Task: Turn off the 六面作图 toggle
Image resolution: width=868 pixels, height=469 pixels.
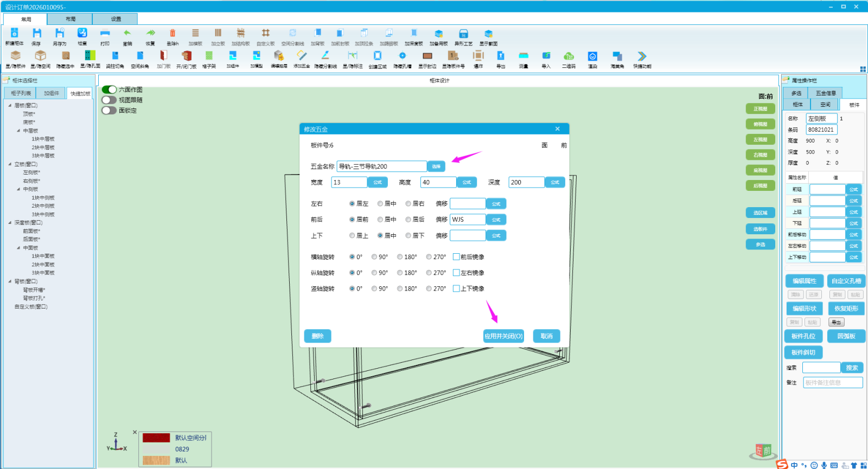Action: (109, 89)
